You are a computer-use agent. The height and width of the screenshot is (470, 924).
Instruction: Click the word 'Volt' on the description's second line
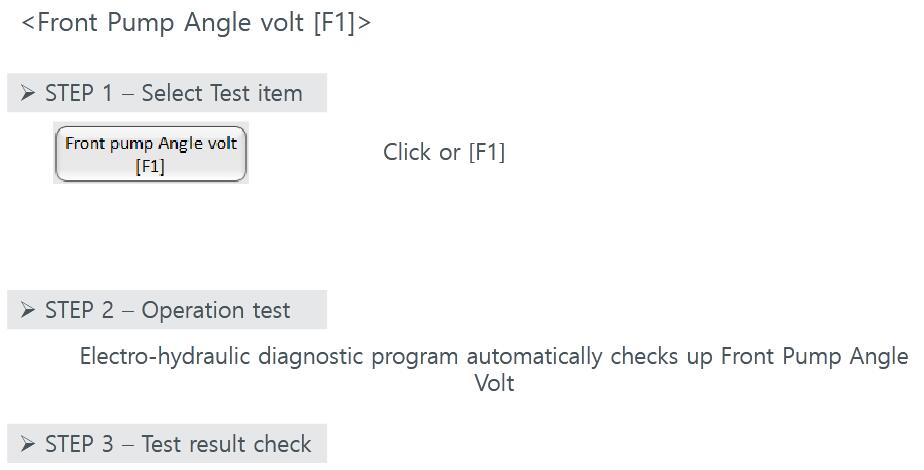click(494, 383)
